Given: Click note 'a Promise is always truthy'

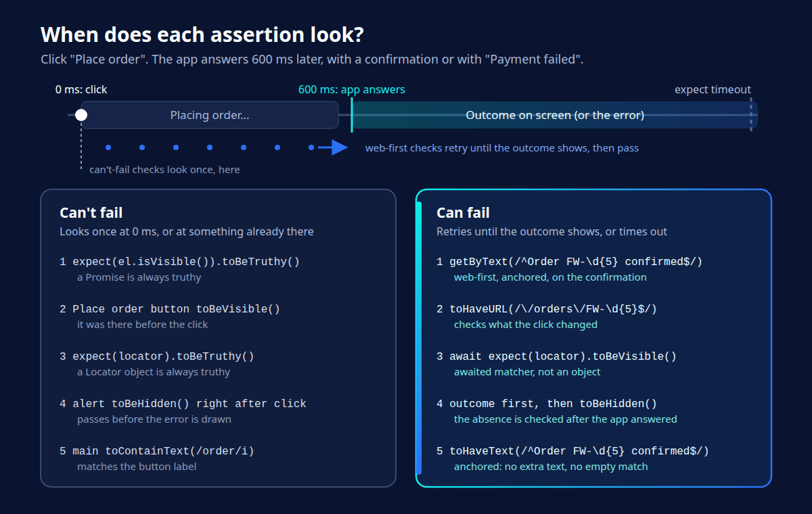Looking at the screenshot, I should point(139,277).
